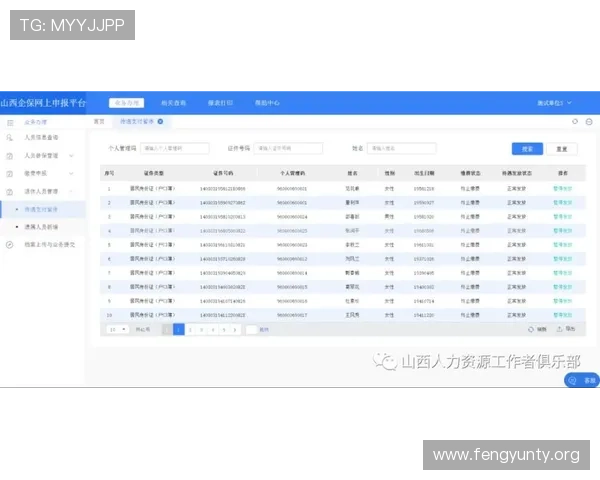Click 暂停发放 link in row 2

click(x=562, y=202)
